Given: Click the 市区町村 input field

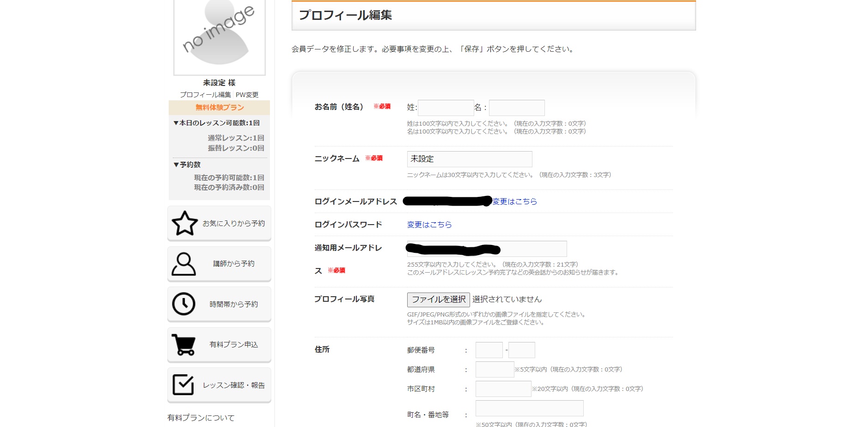Looking at the screenshot, I should click(x=503, y=389).
